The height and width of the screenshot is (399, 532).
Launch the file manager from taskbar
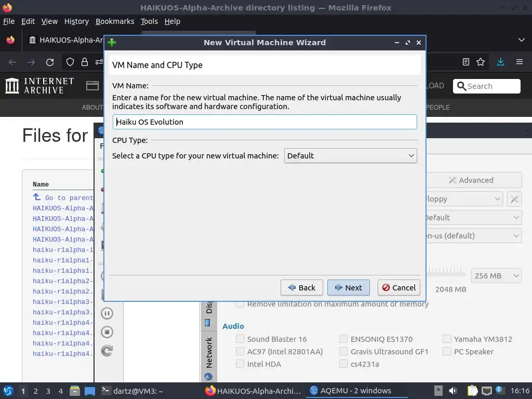pyautogui.click(x=75, y=391)
